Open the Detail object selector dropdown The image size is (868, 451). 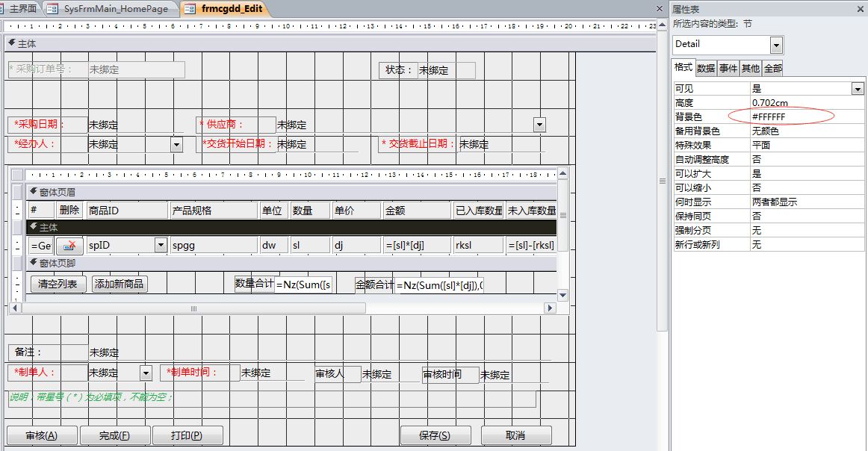pyautogui.click(x=777, y=45)
